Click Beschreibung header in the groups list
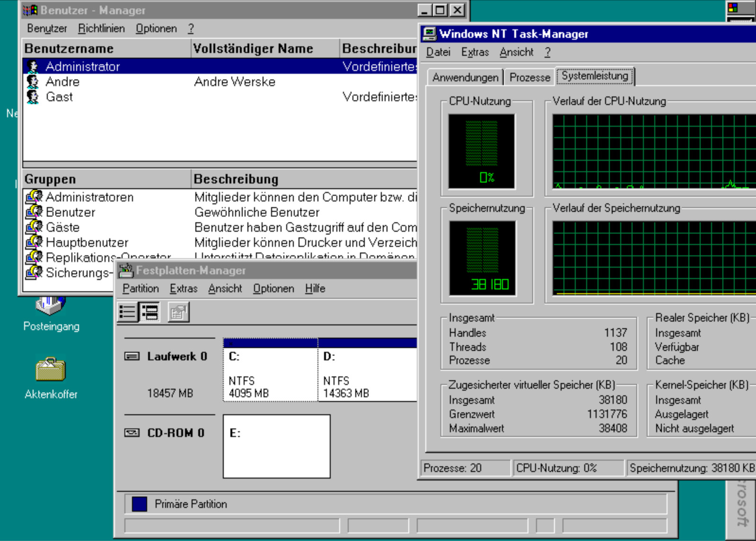The width and height of the screenshot is (756, 541). point(304,179)
